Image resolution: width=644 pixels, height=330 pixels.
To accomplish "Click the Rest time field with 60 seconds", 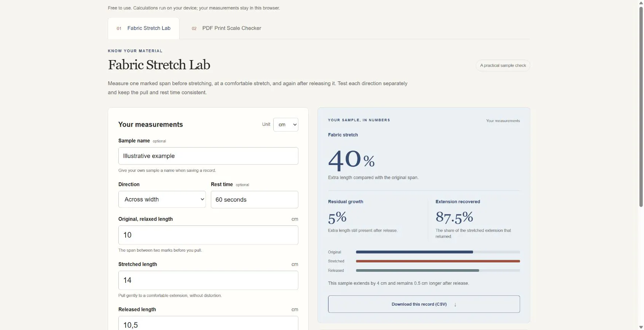I will coord(254,200).
